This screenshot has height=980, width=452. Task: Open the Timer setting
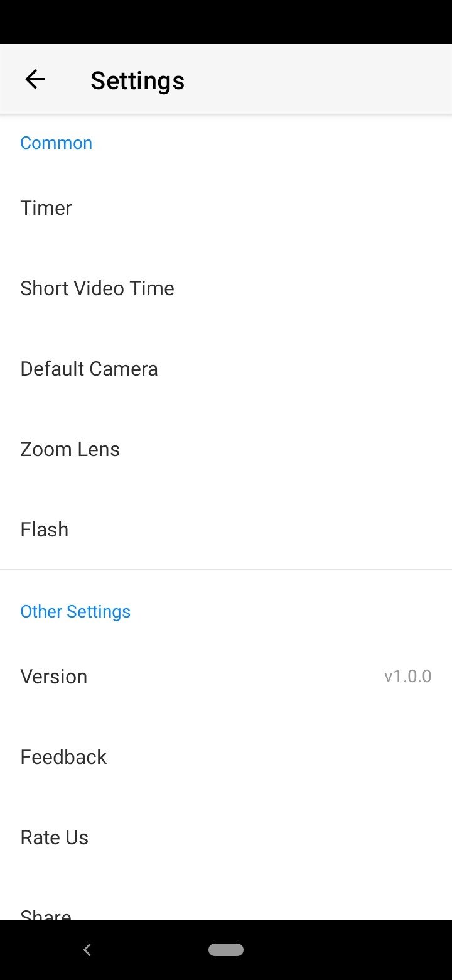[46, 208]
